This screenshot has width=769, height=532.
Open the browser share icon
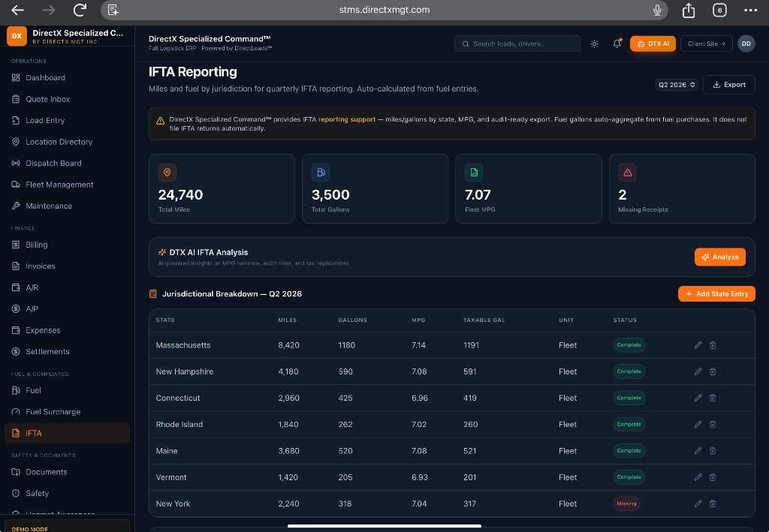click(689, 10)
